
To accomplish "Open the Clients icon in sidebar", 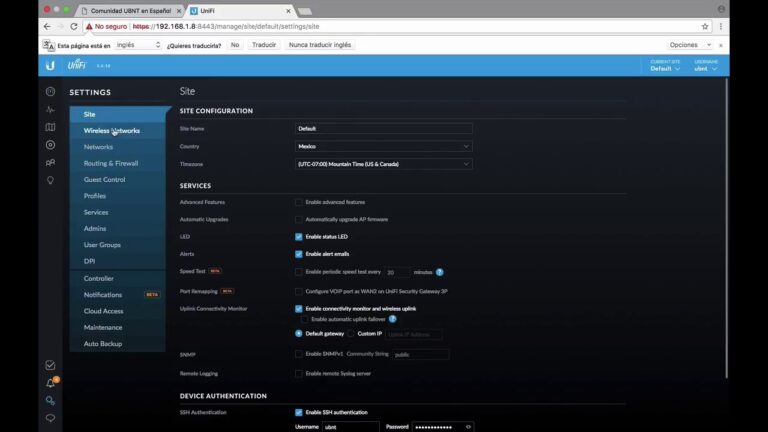I will 50,162.
